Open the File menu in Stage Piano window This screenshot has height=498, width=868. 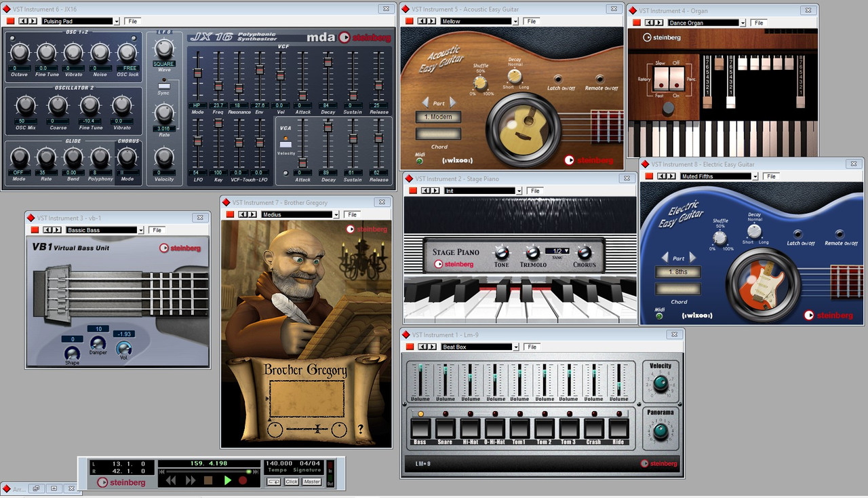536,191
